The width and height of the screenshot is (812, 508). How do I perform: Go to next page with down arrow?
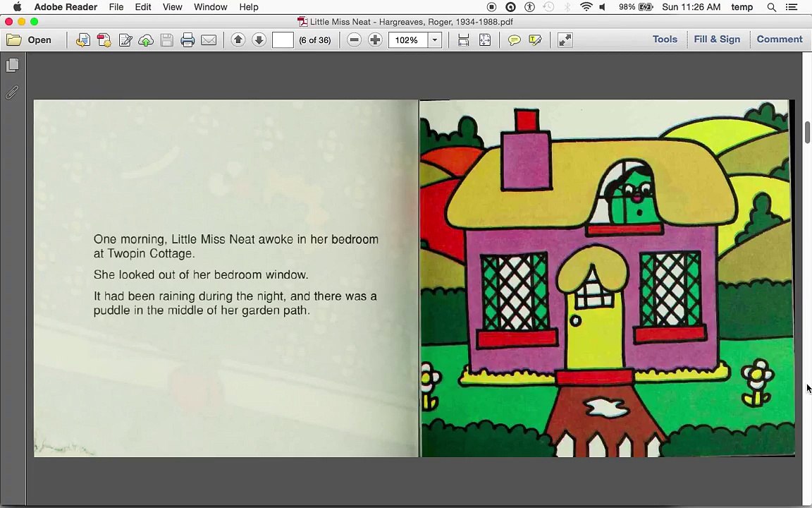coord(259,40)
